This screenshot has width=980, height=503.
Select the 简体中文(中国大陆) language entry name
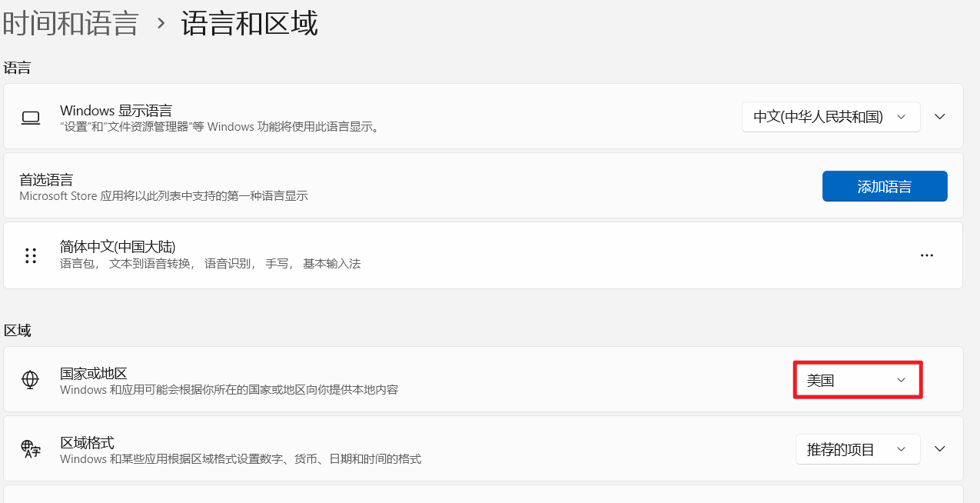[x=118, y=247]
